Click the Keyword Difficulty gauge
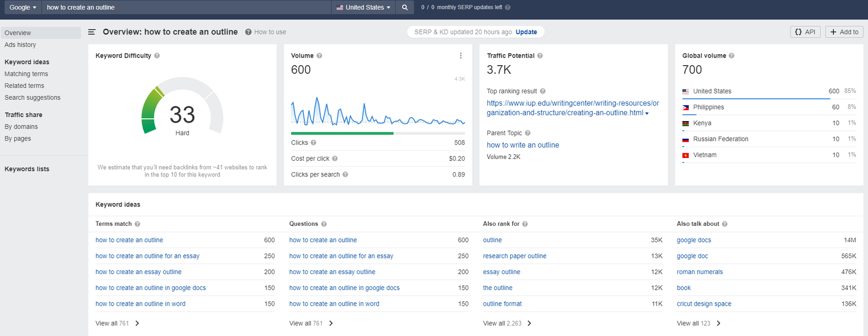This screenshot has height=336, width=868. 182,106
